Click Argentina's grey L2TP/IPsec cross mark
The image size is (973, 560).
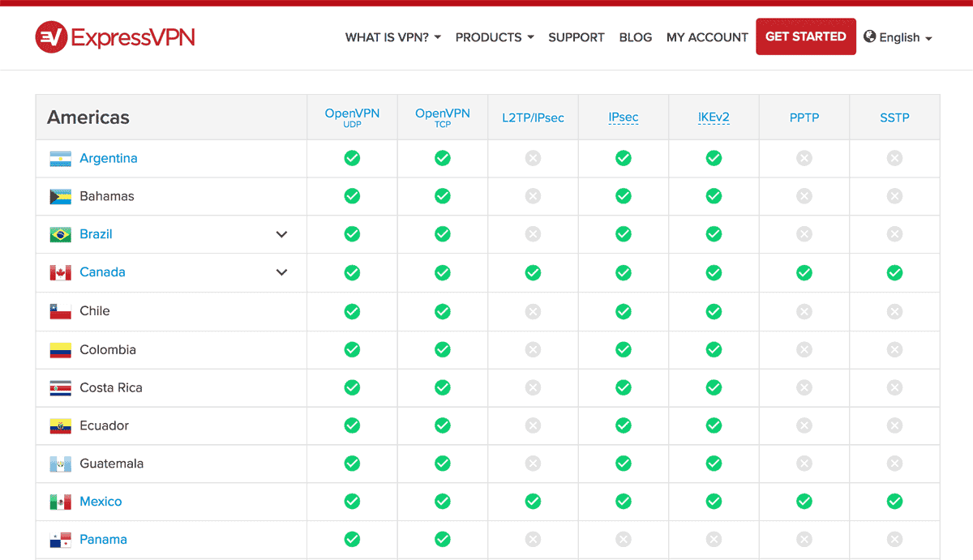pos(533,159)
